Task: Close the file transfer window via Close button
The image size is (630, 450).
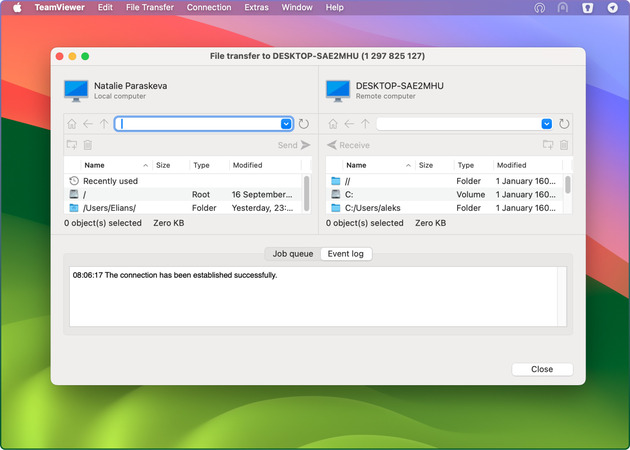Action: [542, 369]
